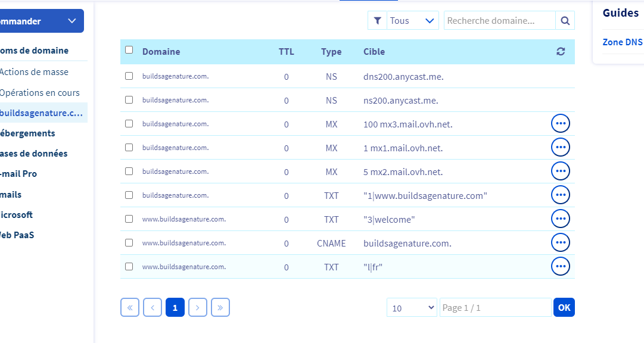Check the dns200.anycast.me NS record box
The image size is (644, 343).
click(x=129, y=76)
